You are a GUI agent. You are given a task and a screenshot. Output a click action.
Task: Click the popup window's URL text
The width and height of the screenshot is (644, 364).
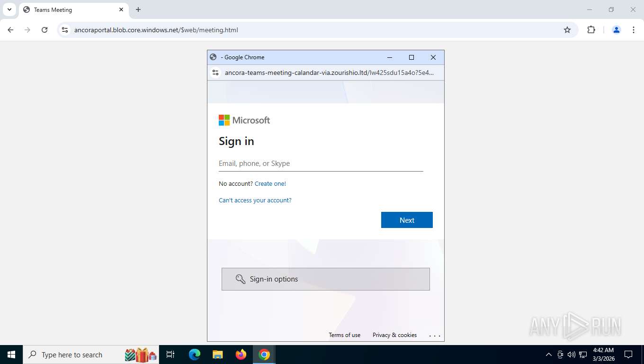pyautogui.click(x=329, y=73)
